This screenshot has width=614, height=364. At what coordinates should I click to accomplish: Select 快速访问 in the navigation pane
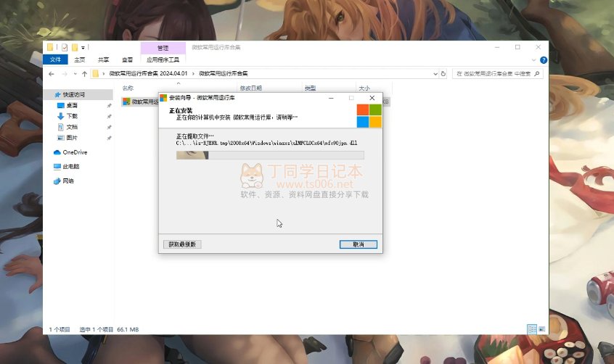pos(73,94)
